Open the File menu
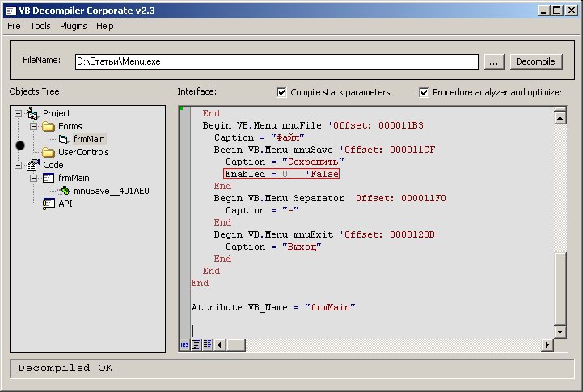583x392 pixels. pyautogui.click(x=14, y=26)
